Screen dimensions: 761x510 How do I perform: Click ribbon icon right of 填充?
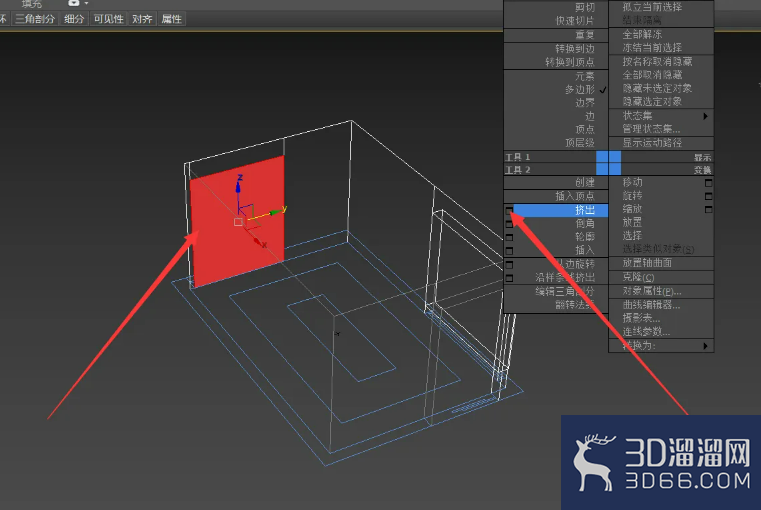tap(73, 3)
